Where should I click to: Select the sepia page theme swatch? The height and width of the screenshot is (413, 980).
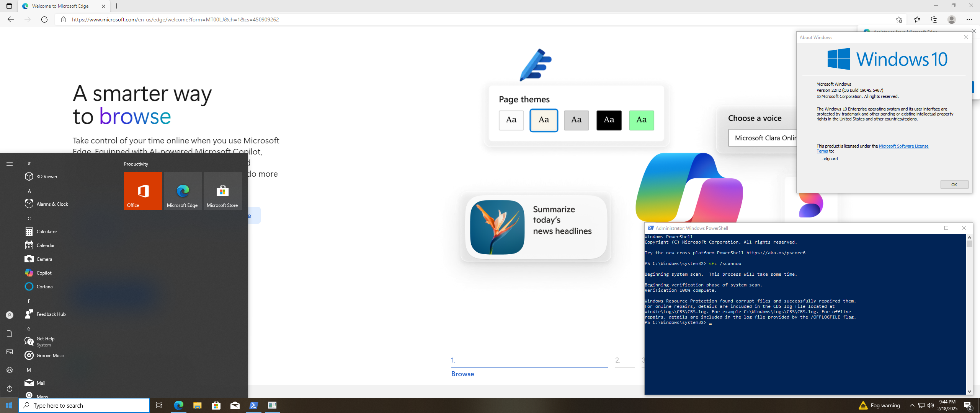click(x=544, y=120)
